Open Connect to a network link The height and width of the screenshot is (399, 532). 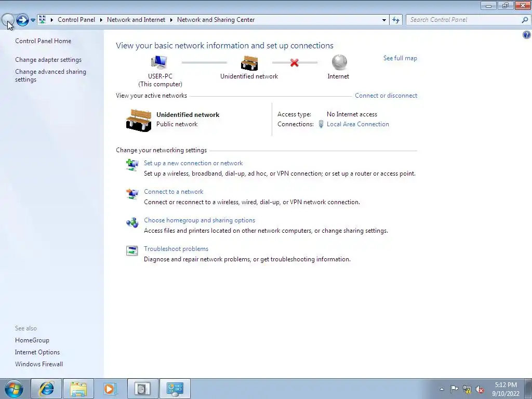click(x=174, y=192)
